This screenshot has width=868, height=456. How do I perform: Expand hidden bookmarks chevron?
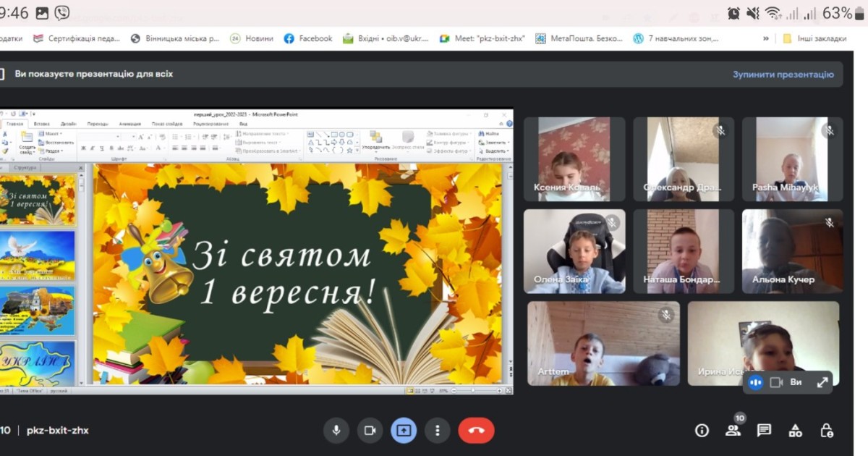[766, 38]
